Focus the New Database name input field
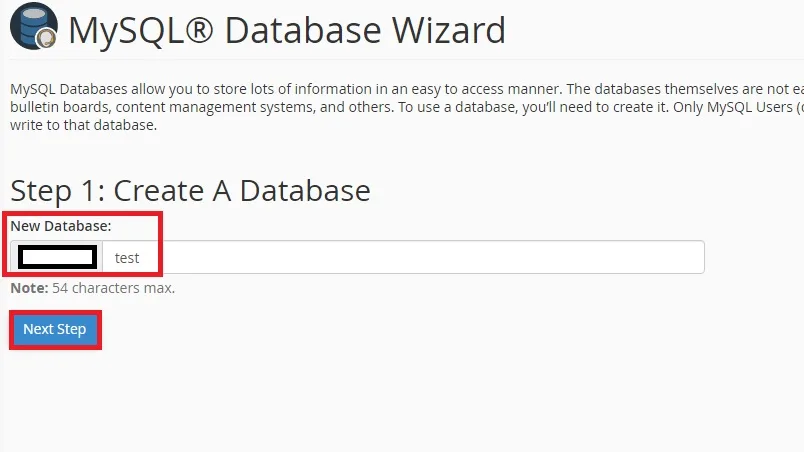The image size is (804, 452). point(420,257)
